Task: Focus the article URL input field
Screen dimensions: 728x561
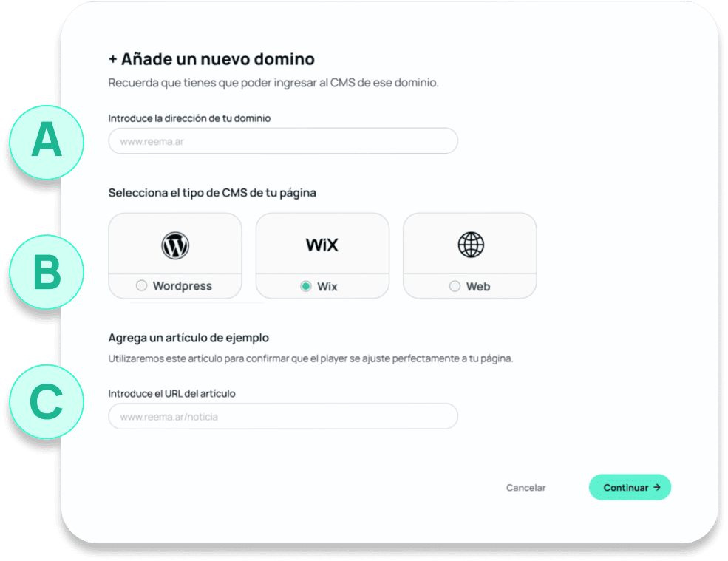Action: click(283, 416)
